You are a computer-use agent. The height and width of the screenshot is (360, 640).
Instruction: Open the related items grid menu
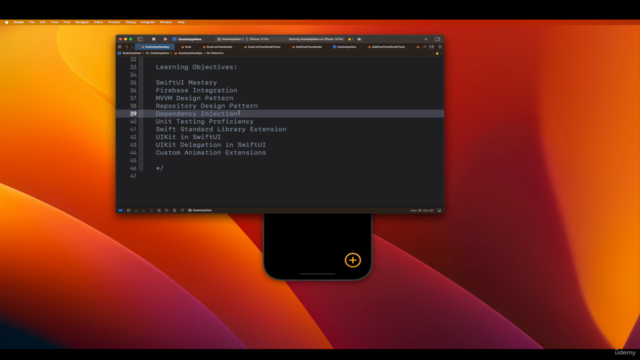point(120,47)
